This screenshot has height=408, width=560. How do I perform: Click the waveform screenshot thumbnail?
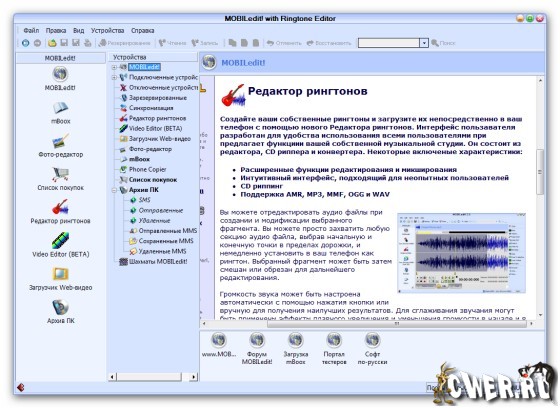coord(461,253)
